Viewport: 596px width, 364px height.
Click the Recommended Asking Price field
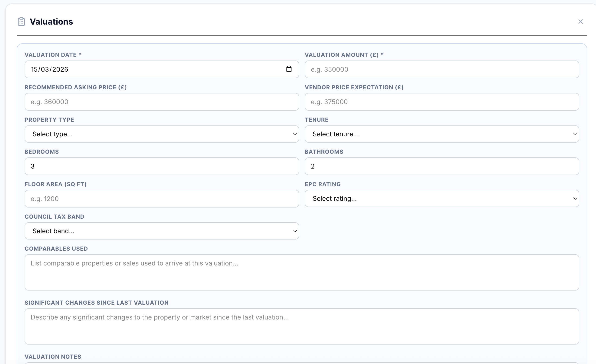point(162,102)
